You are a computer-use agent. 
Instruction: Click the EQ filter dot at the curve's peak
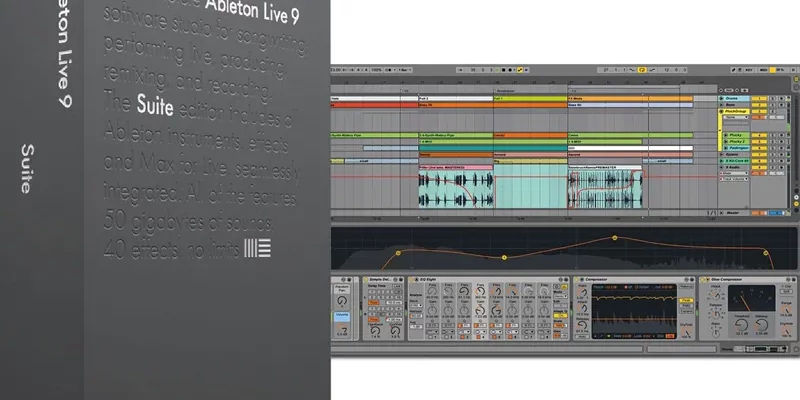[615, 238]
